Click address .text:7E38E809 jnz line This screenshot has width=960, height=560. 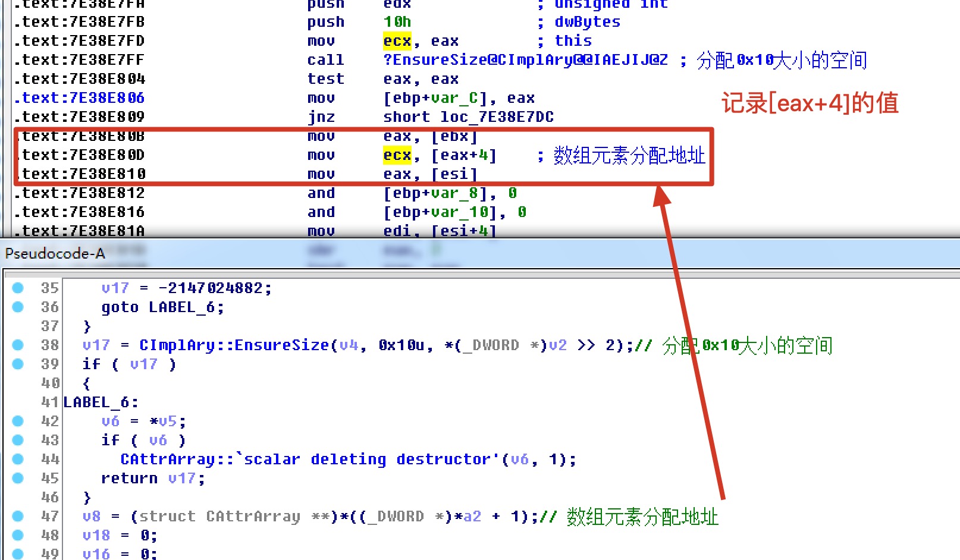coord(80,117)
